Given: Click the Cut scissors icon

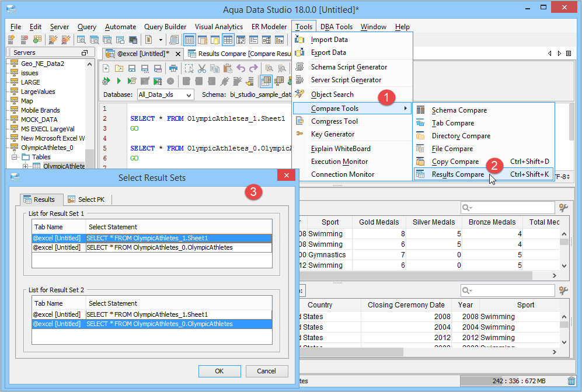Looking at the screenshot, I should tap(202, 68).
